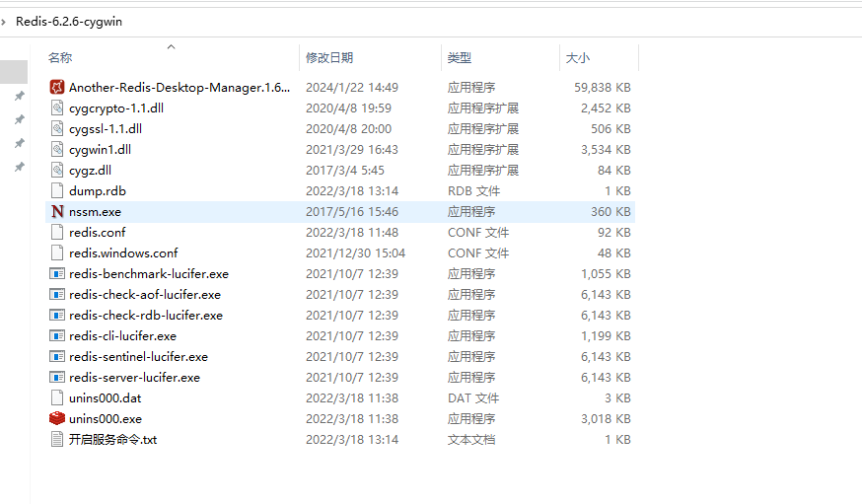Viewport: 862px width, 504px height.
Task: Click the date 2017/3/4 5:45
Action: pos(344,171)
